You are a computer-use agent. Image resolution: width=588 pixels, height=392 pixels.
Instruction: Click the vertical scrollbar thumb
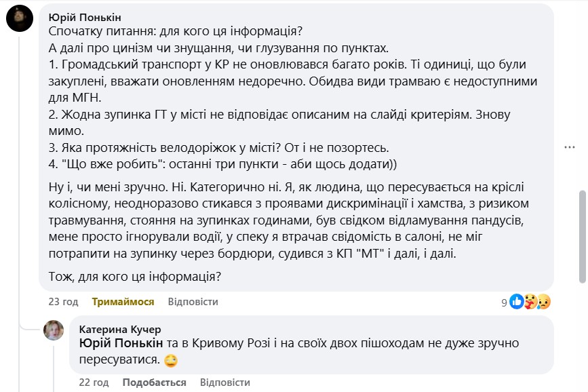pos(583,237)
